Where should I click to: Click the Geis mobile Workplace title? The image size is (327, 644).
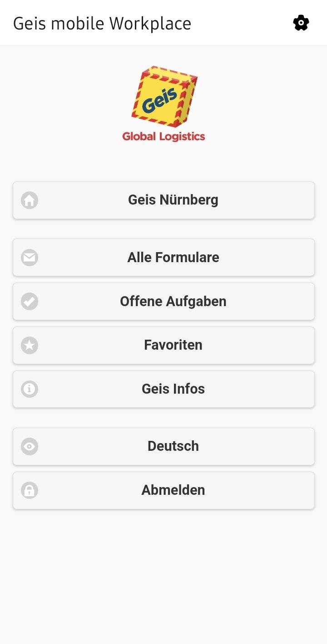tap(102, 23)
